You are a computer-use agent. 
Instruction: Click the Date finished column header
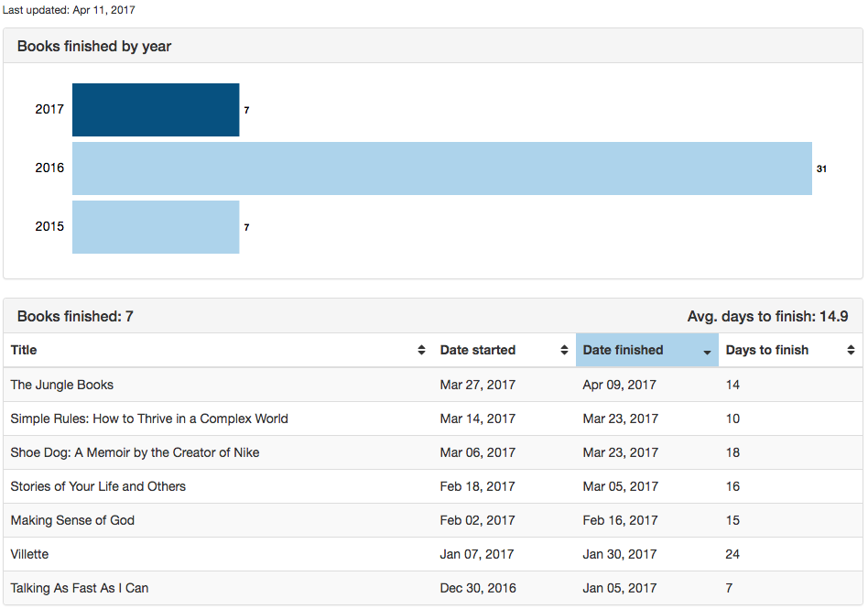pyautogui.click(x=623, y=350)
